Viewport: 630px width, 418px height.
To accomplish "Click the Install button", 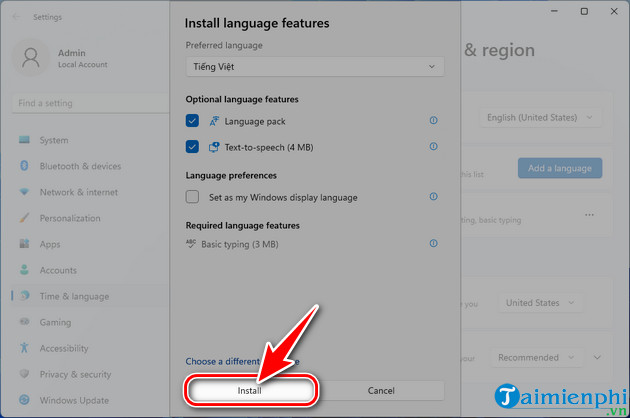I will 250,390.
